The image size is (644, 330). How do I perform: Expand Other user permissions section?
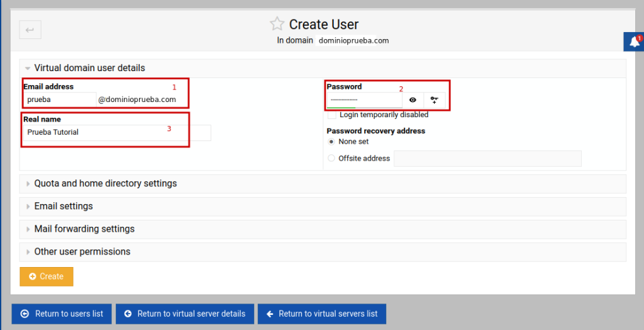(x=82, y=252)
